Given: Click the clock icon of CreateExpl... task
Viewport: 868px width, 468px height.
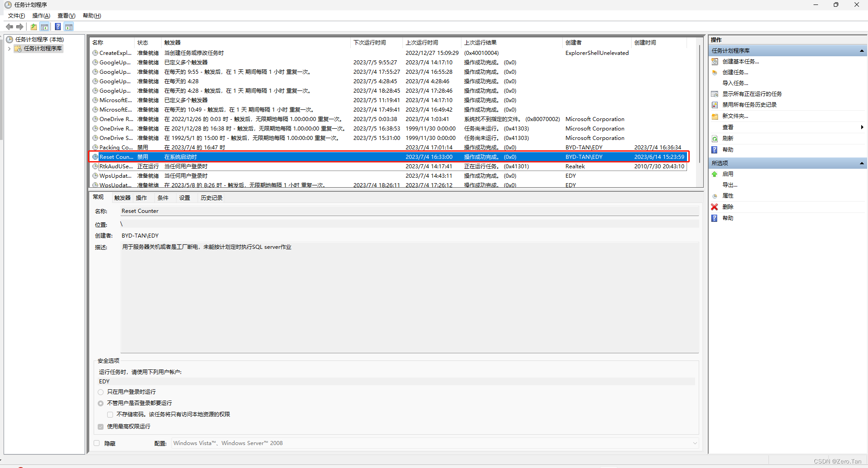Looking at the screenshot, I should (x=95, y=53).
